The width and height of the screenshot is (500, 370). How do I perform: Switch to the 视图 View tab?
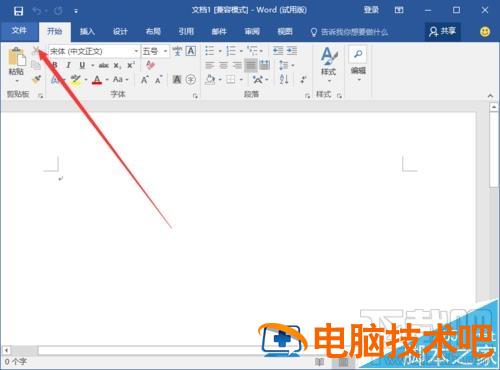[285, 32]
